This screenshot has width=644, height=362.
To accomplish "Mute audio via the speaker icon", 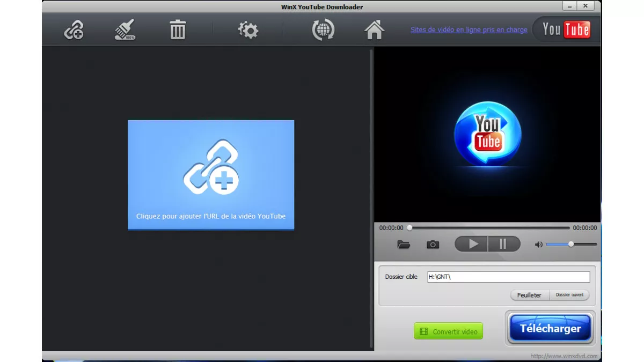I will pos(538,245).
